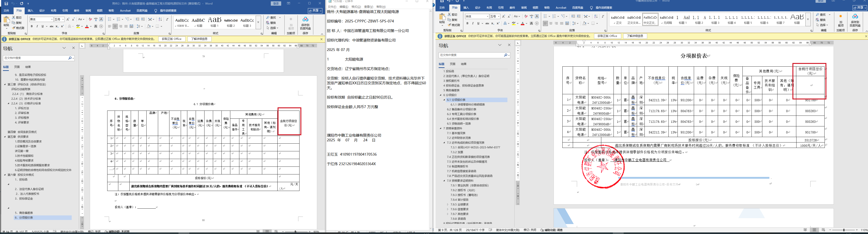
Task: Click 了解详细信息 button in 附件2 Word window
Action: (200, 39)
